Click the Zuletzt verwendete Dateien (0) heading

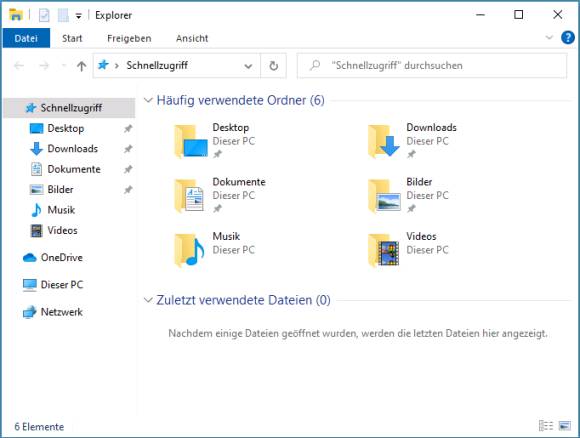click(x=243, y=300)
